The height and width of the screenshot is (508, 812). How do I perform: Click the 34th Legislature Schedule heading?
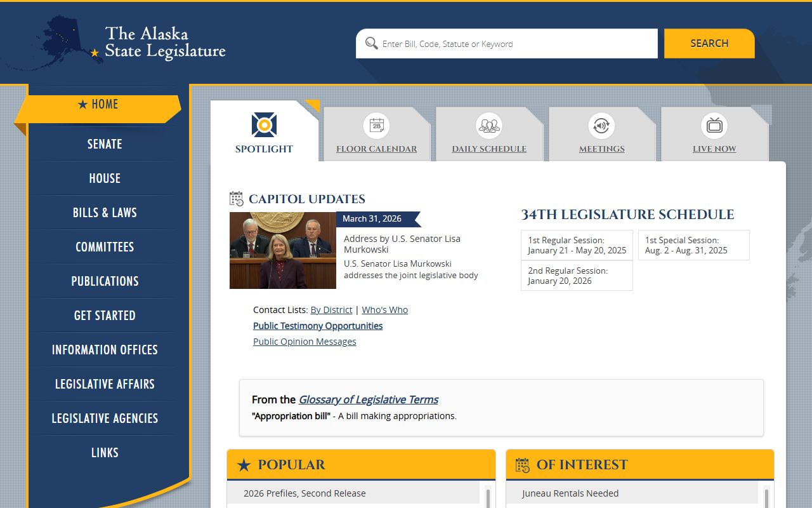[x=627, y=215]
